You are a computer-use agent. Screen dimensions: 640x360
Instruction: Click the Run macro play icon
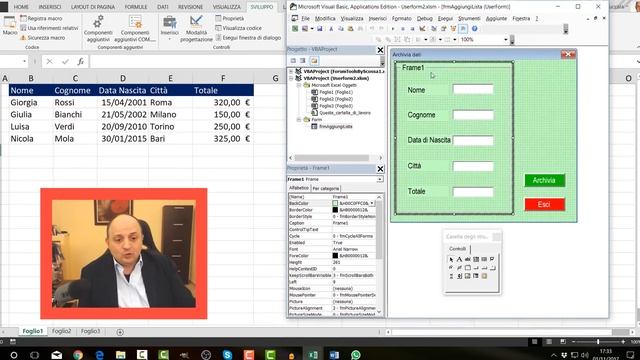coord(393,29)
